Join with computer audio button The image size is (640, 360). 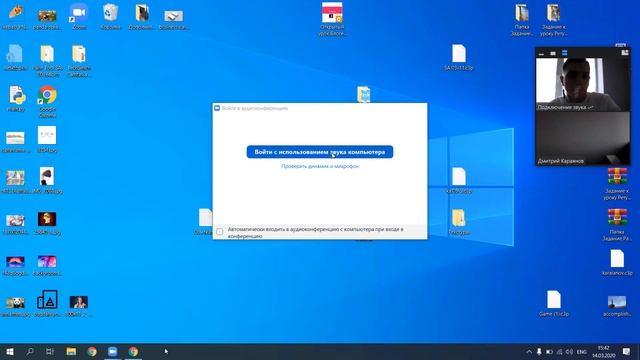tap(320, 152)
